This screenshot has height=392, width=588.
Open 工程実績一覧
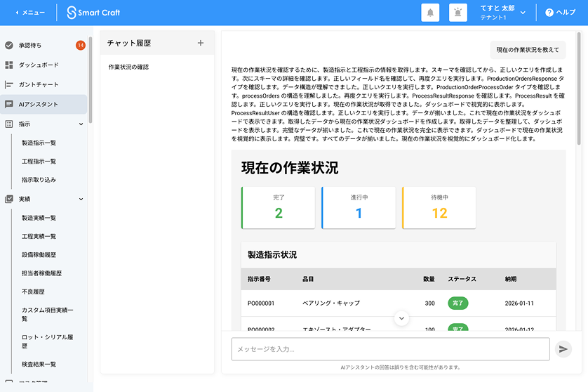coord(39,236)
